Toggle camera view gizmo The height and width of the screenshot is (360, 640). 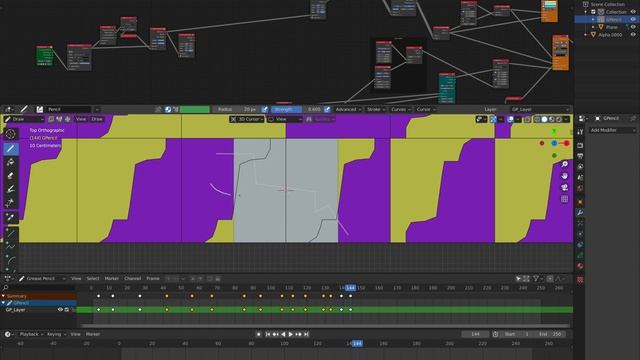(x=564, y=188)
